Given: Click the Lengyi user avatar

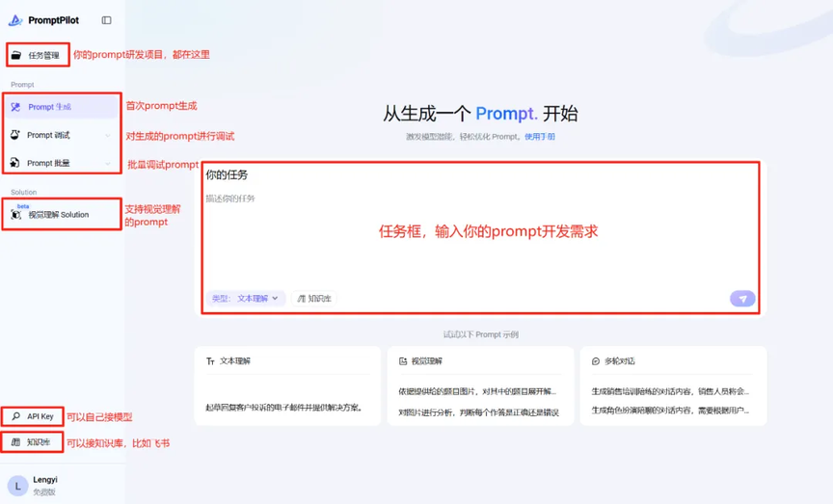Looking at the screenshot, I should click(17, 486).
